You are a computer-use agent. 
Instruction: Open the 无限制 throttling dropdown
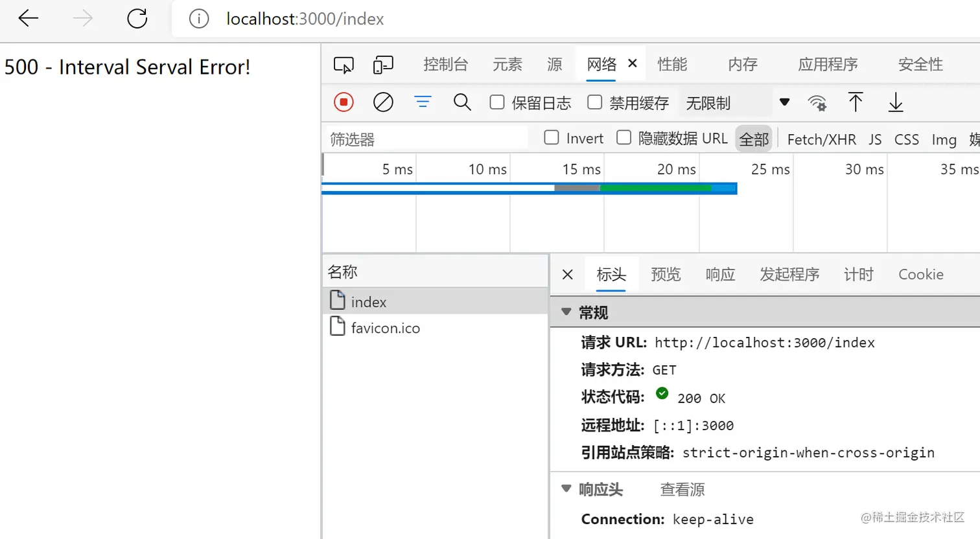pos(725,103)
